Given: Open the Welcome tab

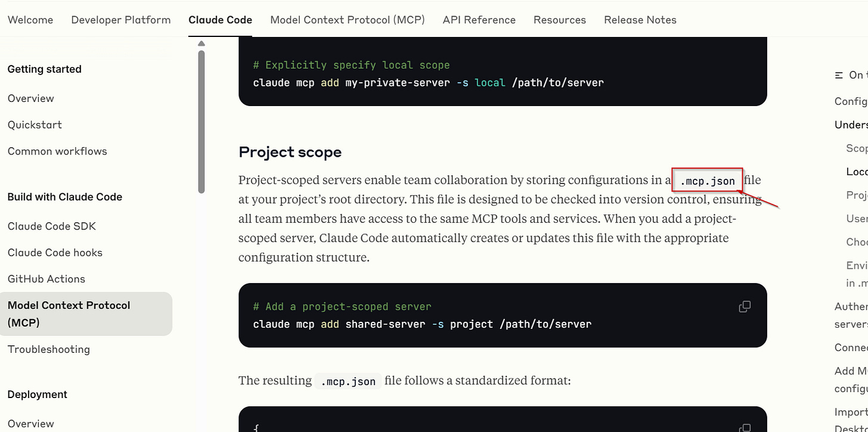Looking at the screenshot, I should pos(30,20).
